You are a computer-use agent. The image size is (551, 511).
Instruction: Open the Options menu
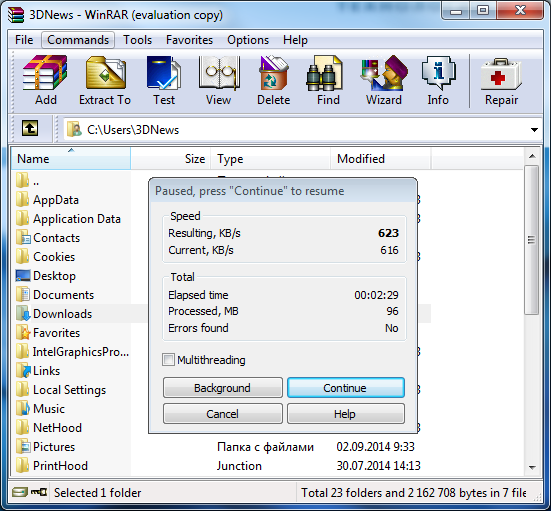248,40
